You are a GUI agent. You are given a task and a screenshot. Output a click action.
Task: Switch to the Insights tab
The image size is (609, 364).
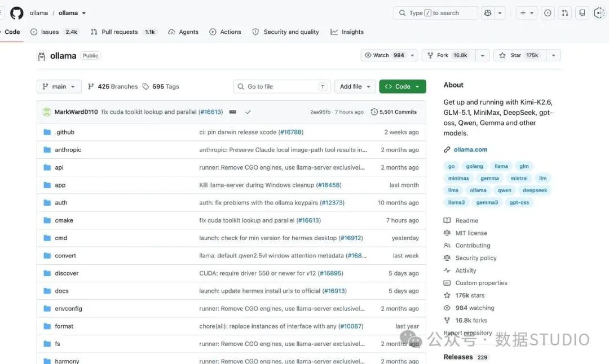(x=347, y=32)
